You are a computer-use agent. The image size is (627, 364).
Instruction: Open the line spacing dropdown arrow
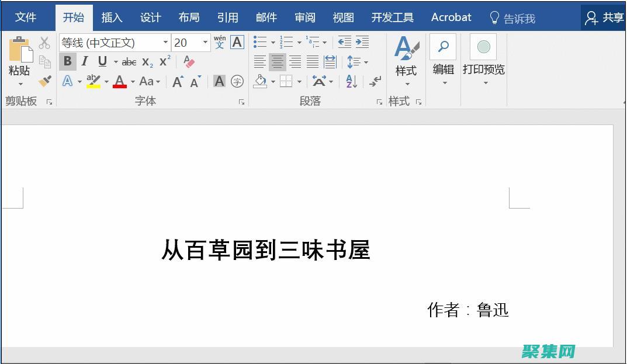[x=367, y=62]
